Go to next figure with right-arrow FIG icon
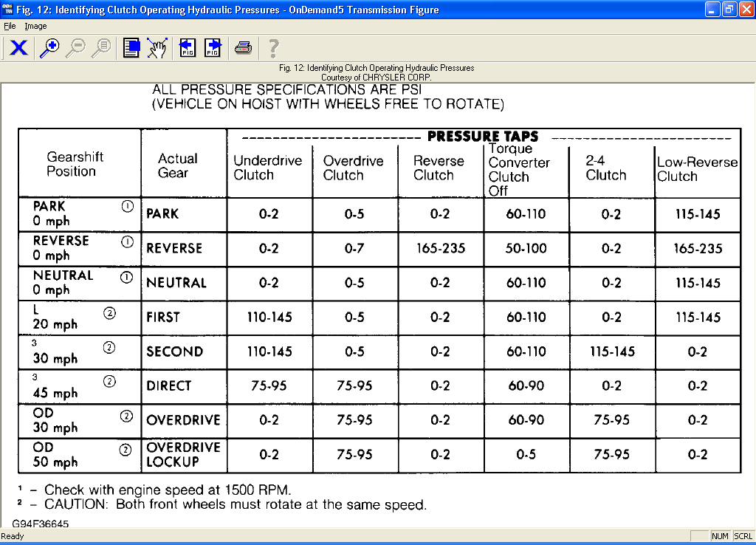 (213, 48)
